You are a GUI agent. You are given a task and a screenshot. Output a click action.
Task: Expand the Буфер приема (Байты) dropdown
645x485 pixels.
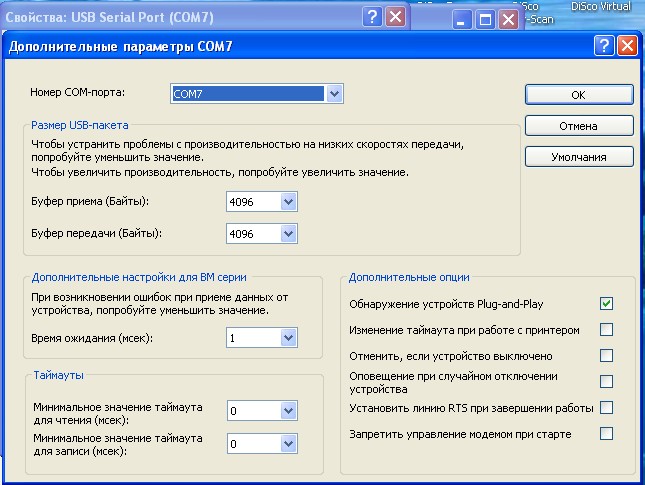pyautogui.click(x=289, y=202)
